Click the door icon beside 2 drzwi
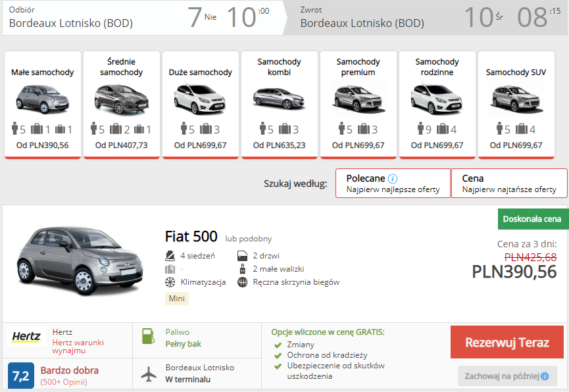 click(242, 256)
